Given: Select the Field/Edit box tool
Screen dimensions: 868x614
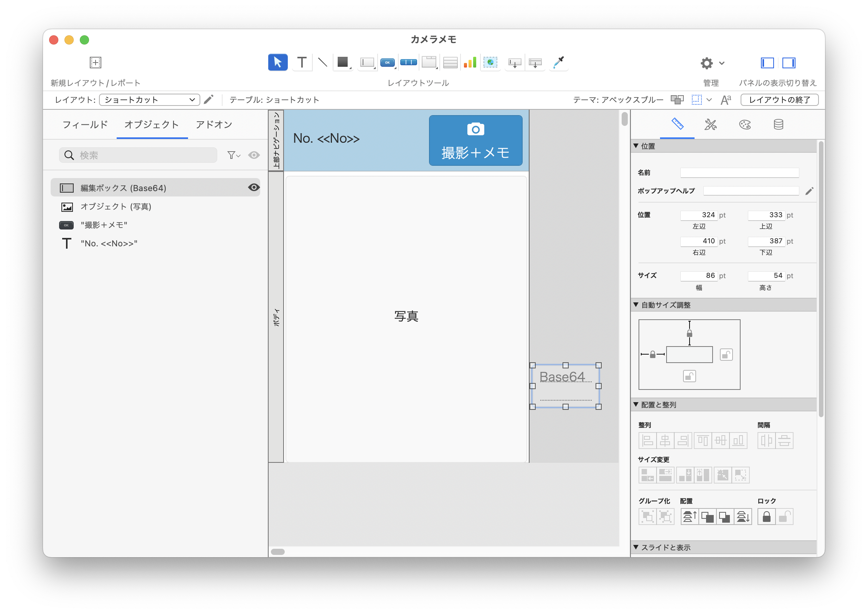Looking at the screenshot, I should pos(367,62).
